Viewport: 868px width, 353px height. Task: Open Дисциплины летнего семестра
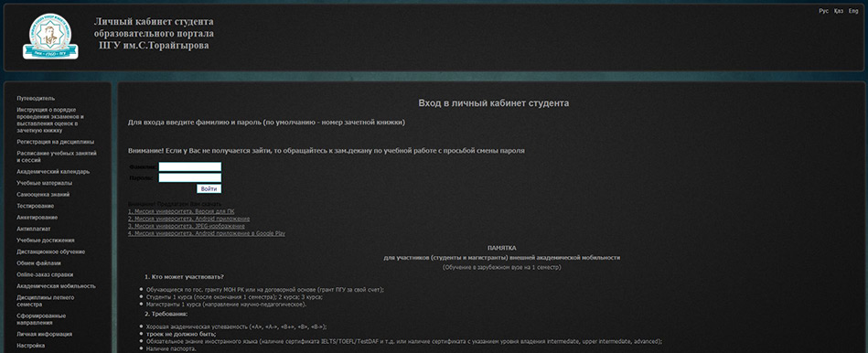pos(46,301)
